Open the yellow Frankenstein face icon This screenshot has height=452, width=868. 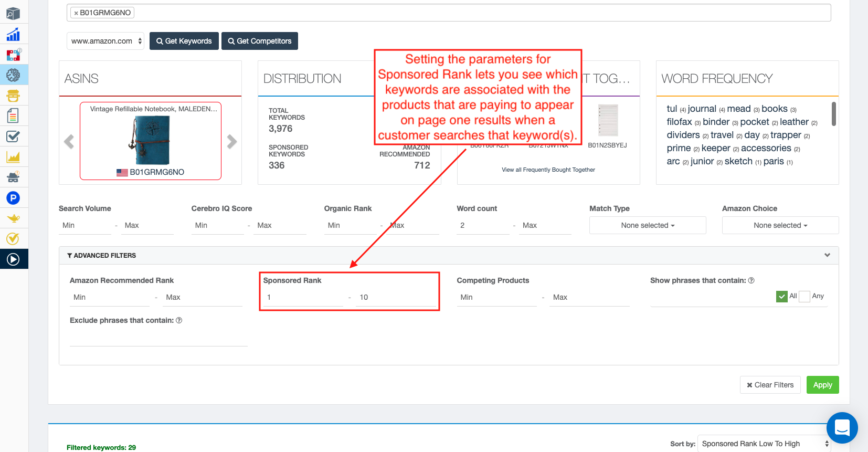coord(13,96)
